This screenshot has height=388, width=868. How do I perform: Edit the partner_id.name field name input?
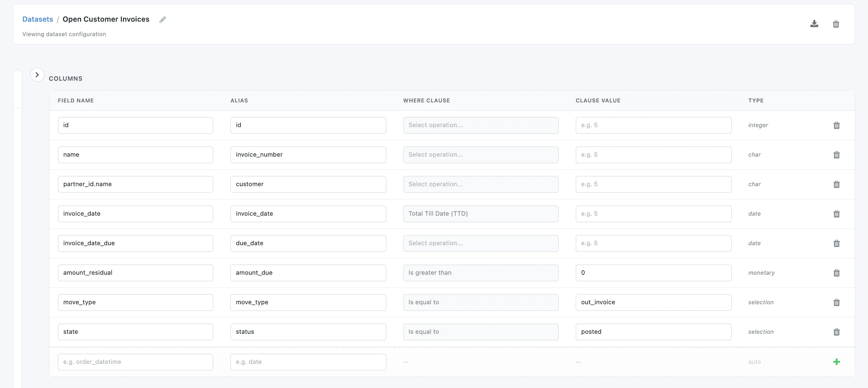point(135,184)
